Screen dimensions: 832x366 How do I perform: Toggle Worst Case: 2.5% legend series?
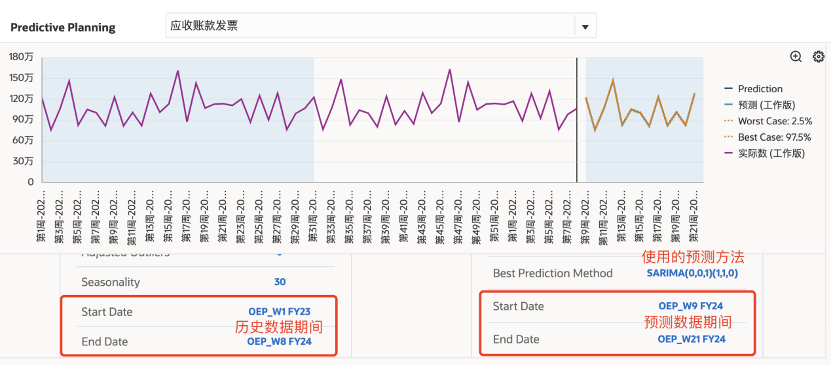[767, 121]
